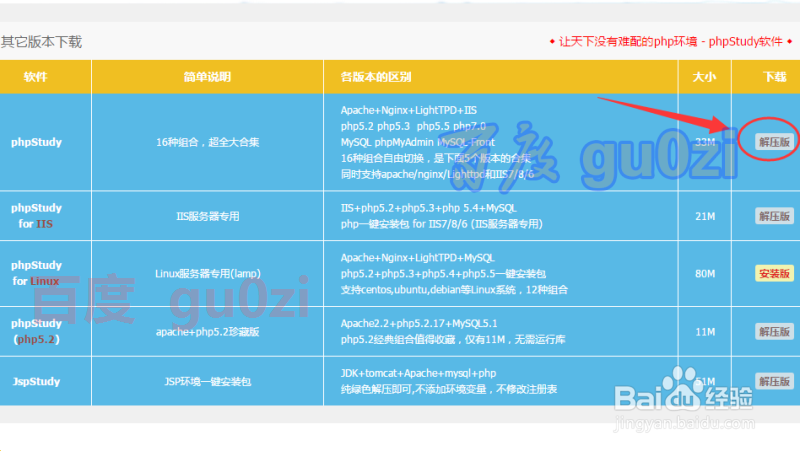
Task: Click the JSP环境一键安装包 description
Action: (x=208, y=382)
